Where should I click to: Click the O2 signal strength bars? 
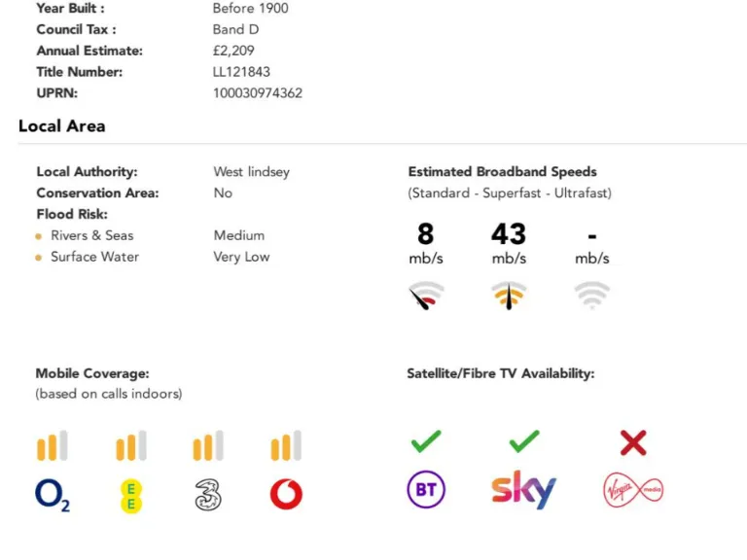point(52,446)
